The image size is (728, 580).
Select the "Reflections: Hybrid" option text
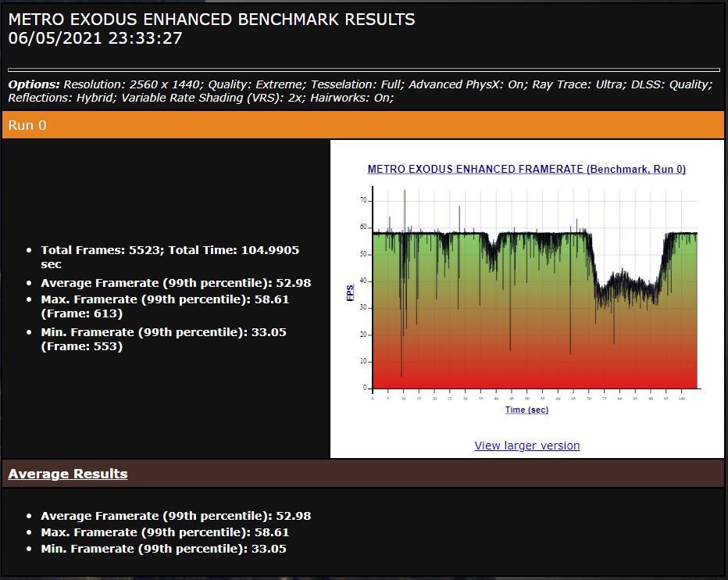62,98
